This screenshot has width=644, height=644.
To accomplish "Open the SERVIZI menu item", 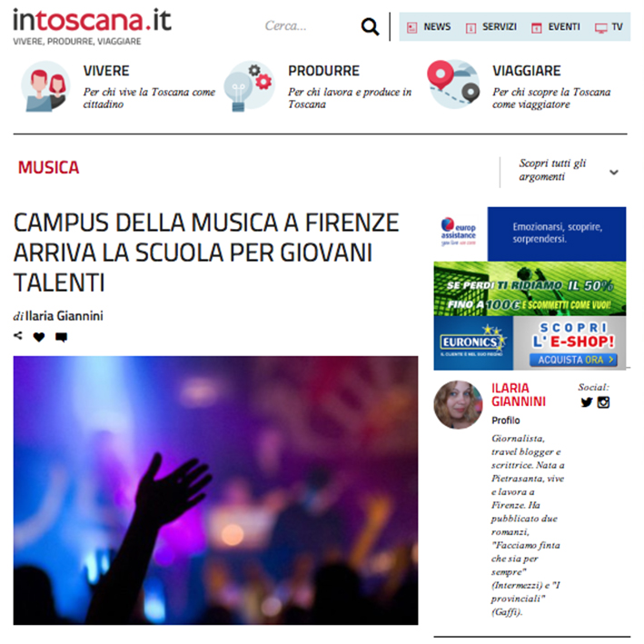I will click(x=491, y=27).
